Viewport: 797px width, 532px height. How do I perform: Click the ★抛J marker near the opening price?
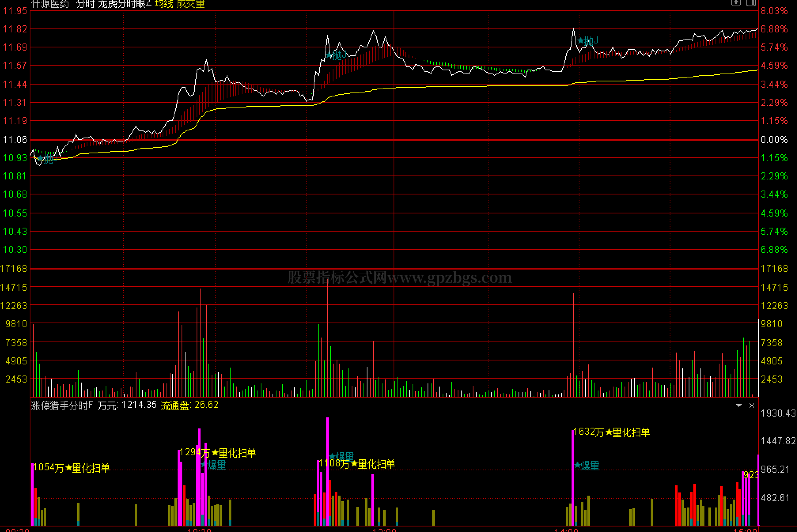pyautogui.click(x=47, y=159)
